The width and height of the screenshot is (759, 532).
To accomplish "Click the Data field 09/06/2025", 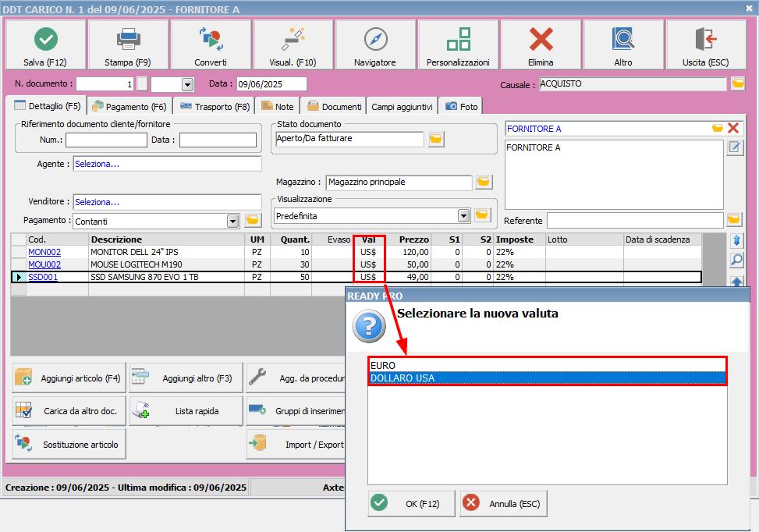I will [x=271, y=84].
